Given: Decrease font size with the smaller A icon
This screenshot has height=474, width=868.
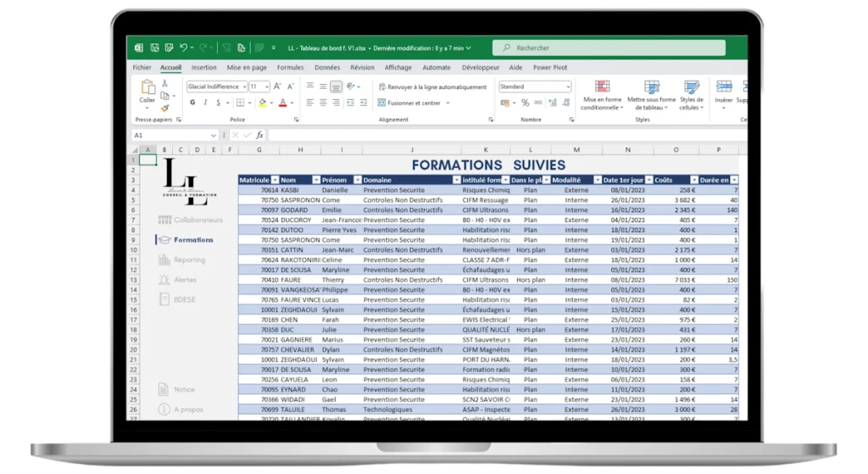Looking at the screenshot, I should (x=290, y=86).
